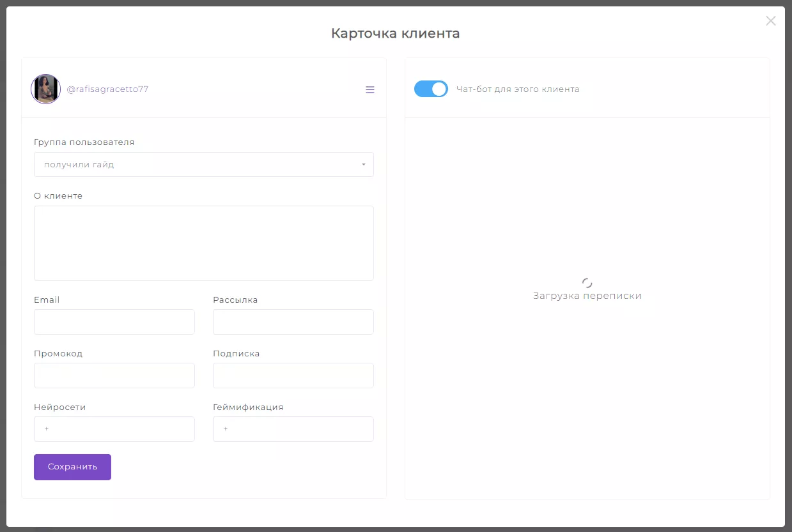The height and width of the screenshot is (532, 792).
Task: Click the Подписка input field
Action: (293, 376)
